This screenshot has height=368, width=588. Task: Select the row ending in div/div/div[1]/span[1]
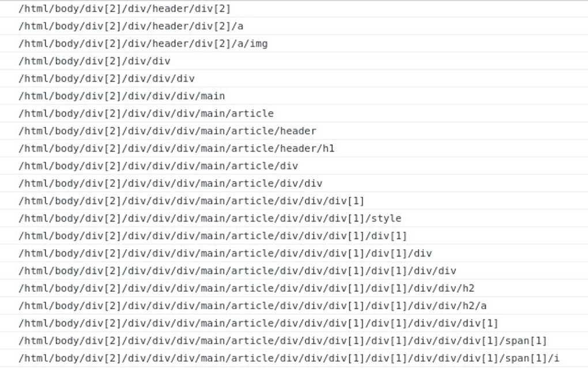pos(294,341)
